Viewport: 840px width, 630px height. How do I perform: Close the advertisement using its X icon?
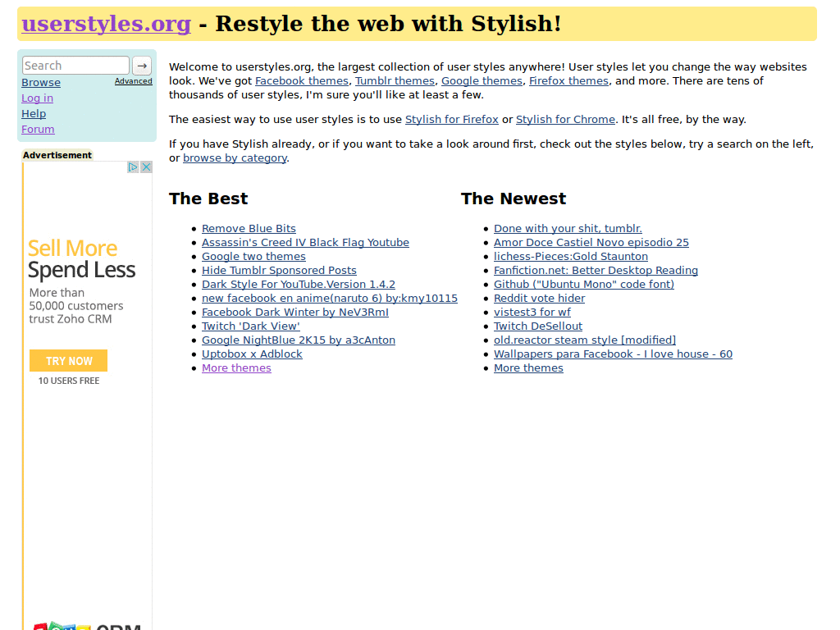click(146, 167)
